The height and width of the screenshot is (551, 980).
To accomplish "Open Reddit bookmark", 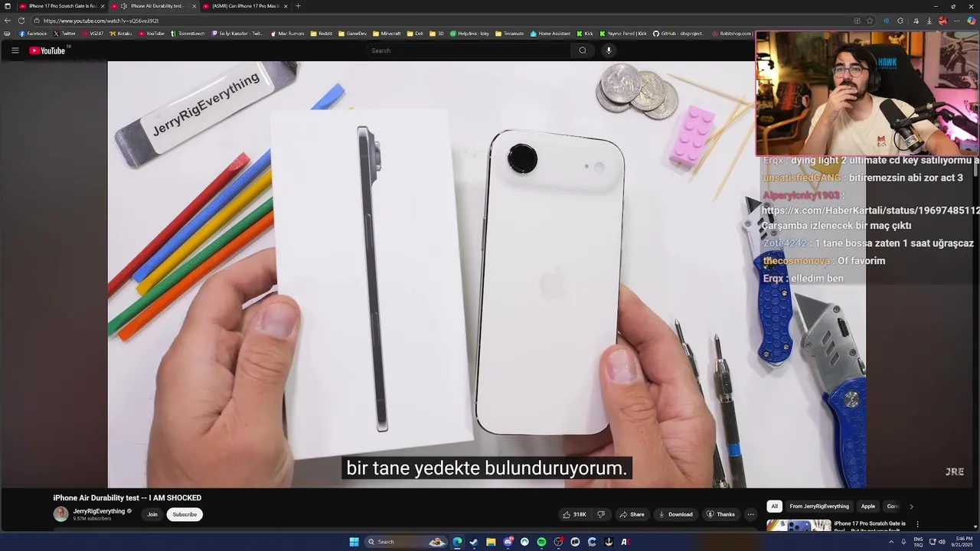I will coord(322,34).
